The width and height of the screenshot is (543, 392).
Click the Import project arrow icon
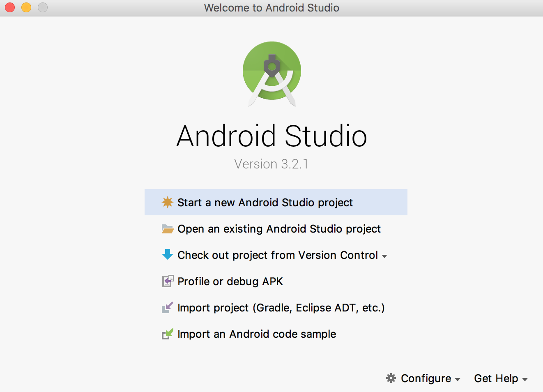click(167, 307)
